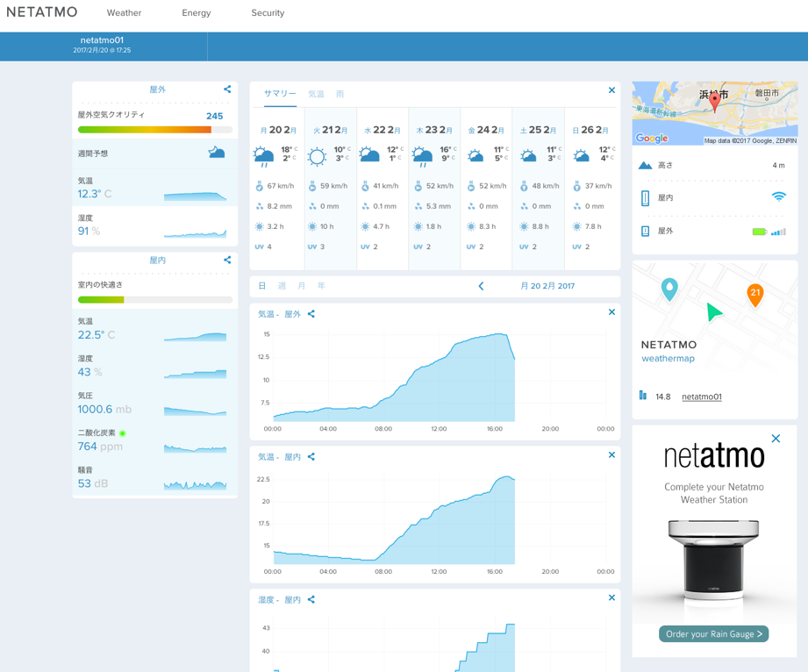This screenshot has width=808, height=672.
Task: Share the outdoor (屋外) module panel
Action: click(227, 89)
